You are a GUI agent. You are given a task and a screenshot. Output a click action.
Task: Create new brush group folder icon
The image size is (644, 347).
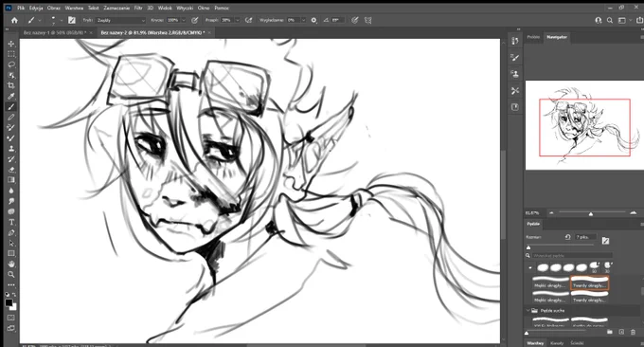[x=610, y=332]
